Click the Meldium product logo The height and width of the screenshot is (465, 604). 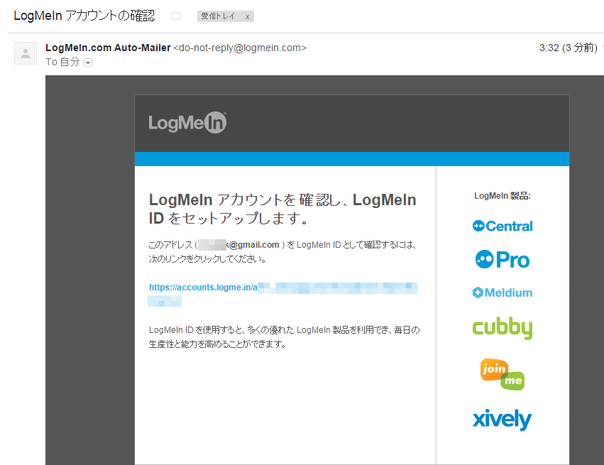(x=502, y=293)
